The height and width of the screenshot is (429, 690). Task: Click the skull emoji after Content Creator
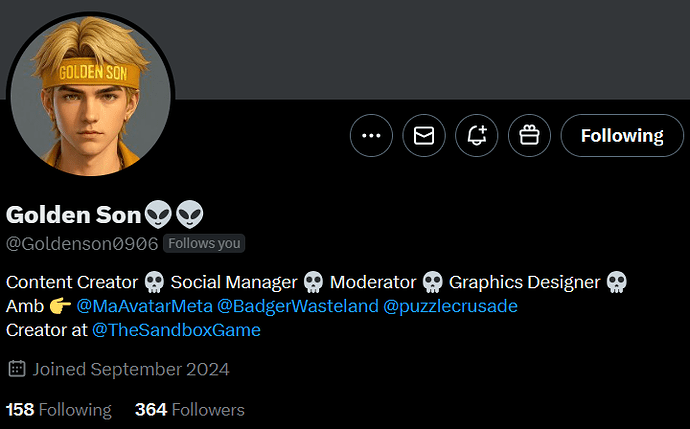pyautogui.click(x=154, y=282)
